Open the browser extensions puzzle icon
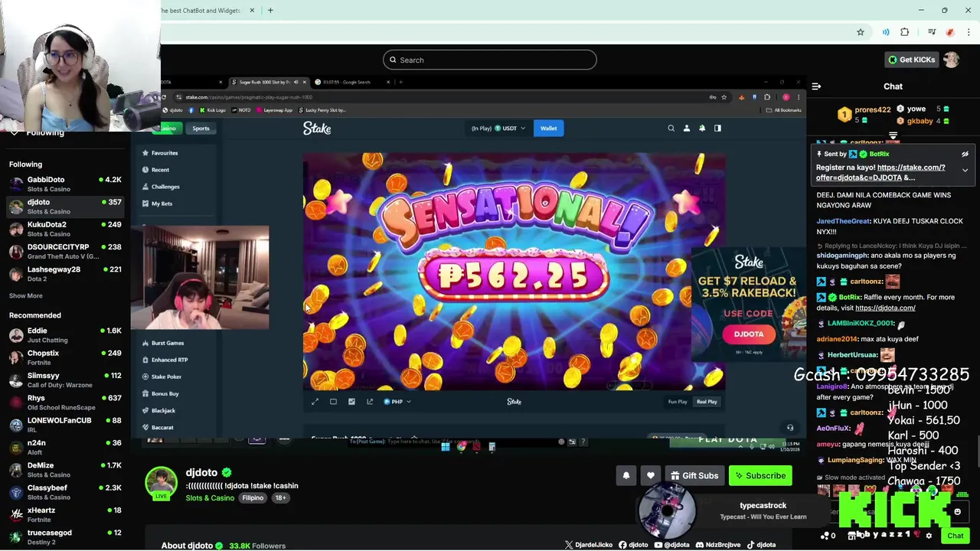 click(904, 32)
